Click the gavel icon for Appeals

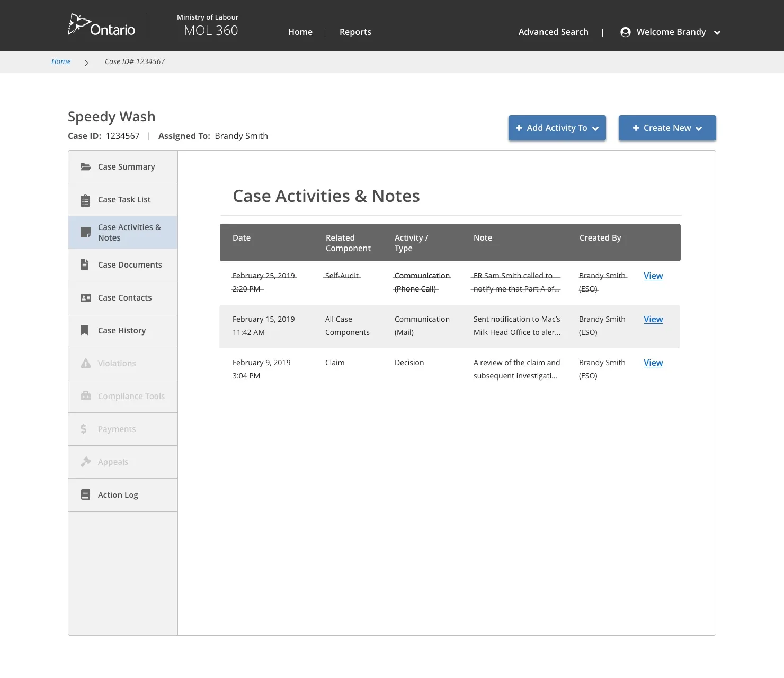coord(85,462)
